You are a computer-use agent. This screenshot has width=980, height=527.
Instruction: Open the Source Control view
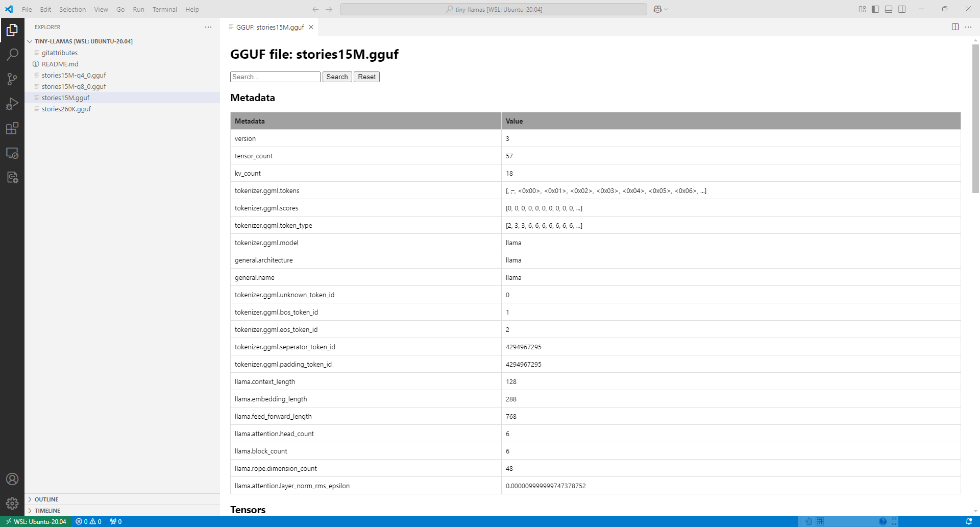[12, 79]
